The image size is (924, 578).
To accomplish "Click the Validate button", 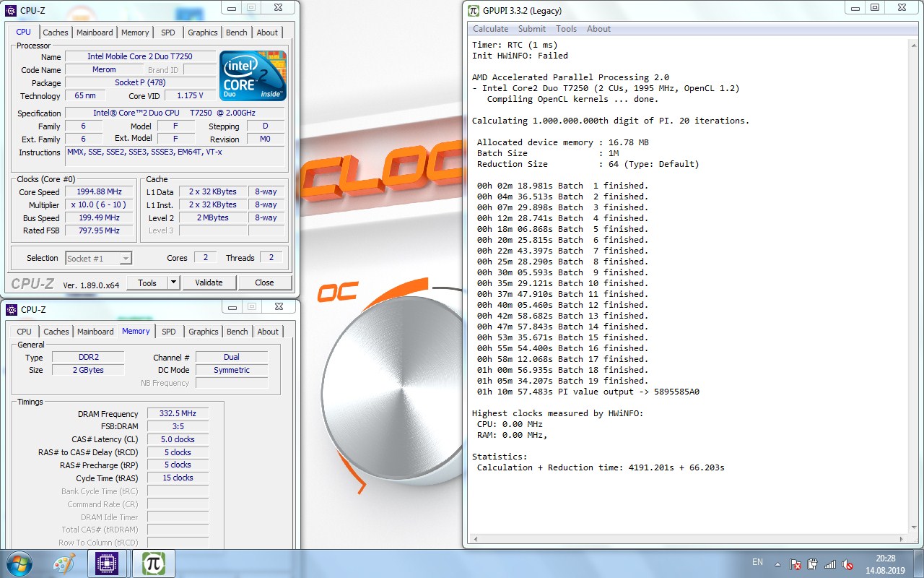I will coord(209,282).
